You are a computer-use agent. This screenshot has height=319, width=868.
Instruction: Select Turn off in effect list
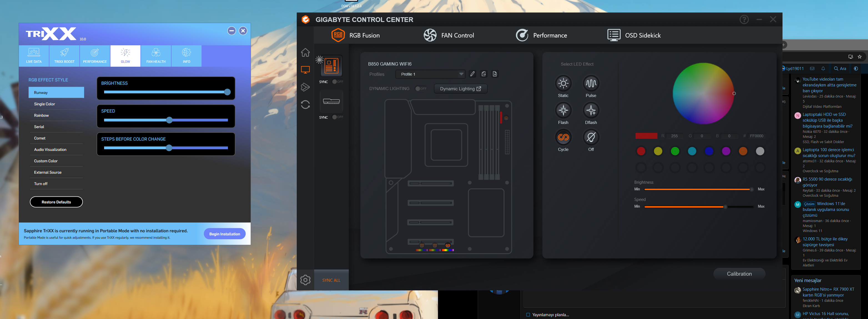[x=56, y=184]
